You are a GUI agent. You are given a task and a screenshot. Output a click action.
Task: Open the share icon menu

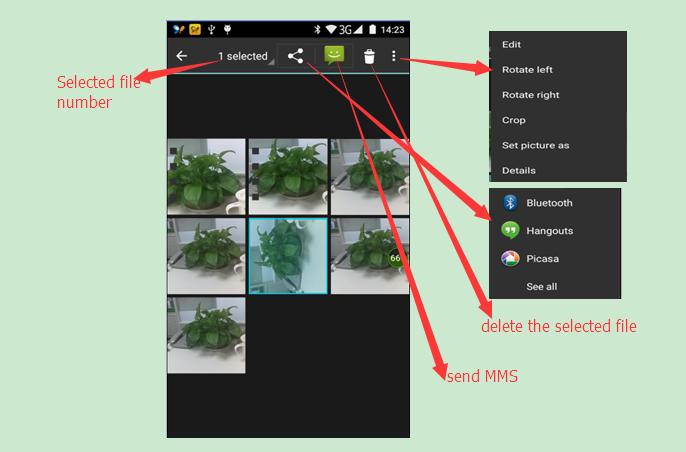[296, 56]
